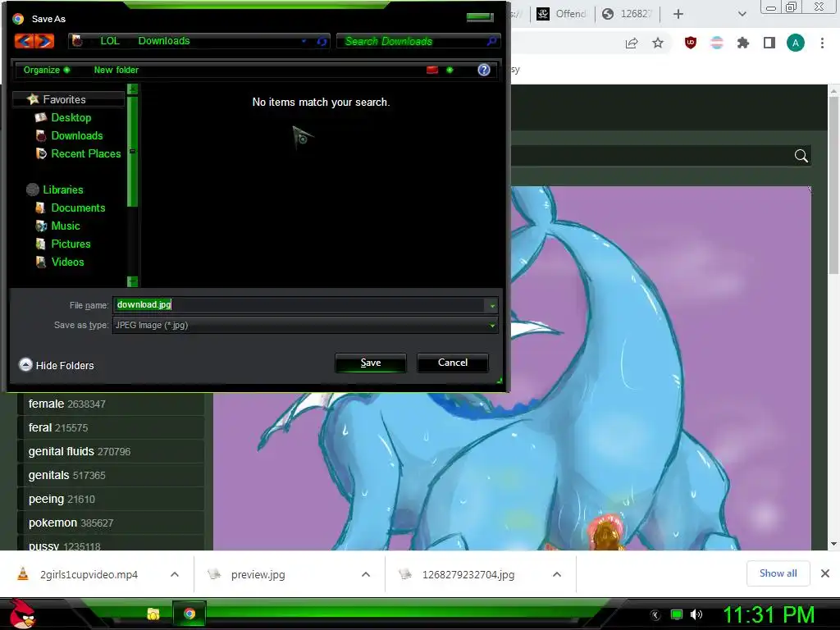
Task: Go forward using the orange forward arrow
Action: pyautogui.click(x=45, y=41)
